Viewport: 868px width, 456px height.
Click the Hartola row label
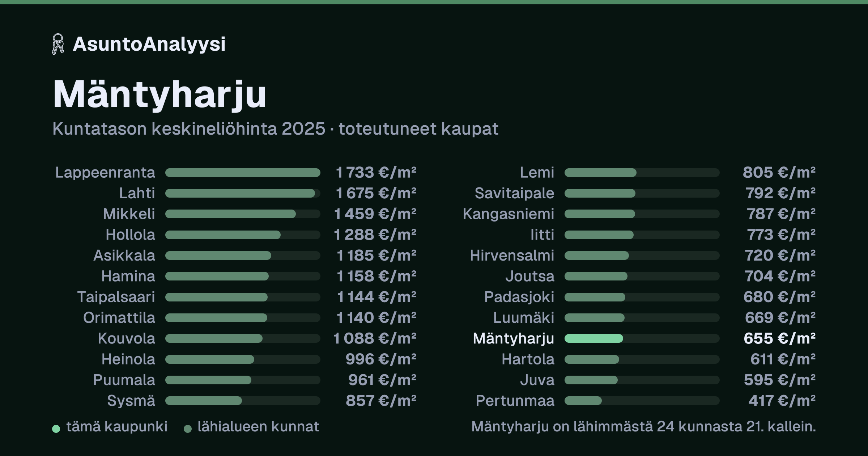click(x=528, y=359)
